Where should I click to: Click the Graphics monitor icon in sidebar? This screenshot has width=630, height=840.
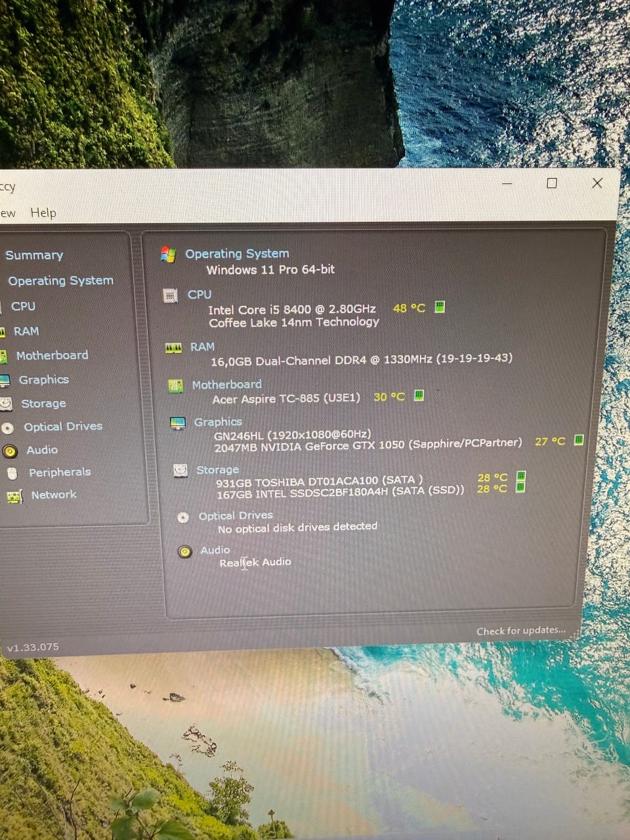[x=4, y=381]
